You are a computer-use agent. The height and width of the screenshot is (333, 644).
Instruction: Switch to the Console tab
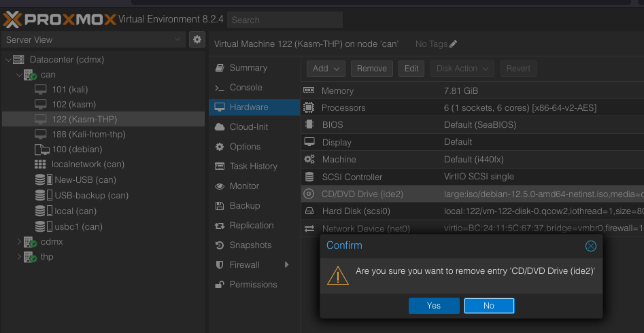(245, 88)
